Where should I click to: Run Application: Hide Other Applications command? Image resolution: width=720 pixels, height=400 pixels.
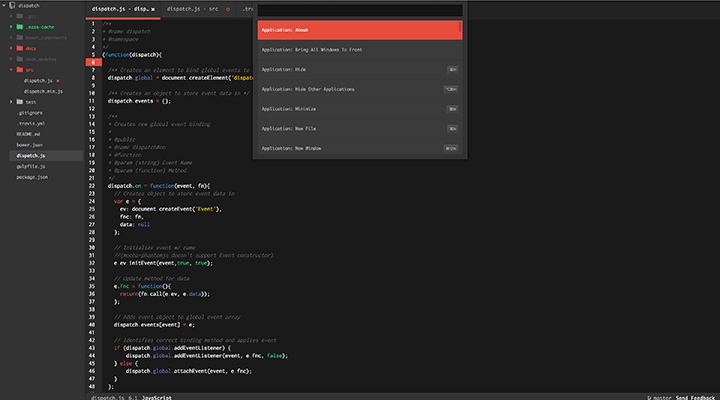click(360, 89)
